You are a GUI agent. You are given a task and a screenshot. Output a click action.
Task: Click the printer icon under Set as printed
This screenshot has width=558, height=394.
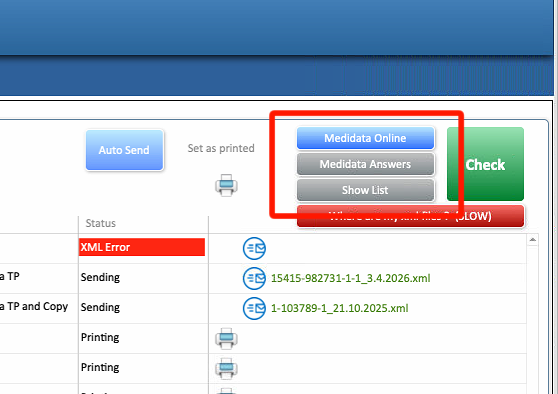(x=226, y=185)
